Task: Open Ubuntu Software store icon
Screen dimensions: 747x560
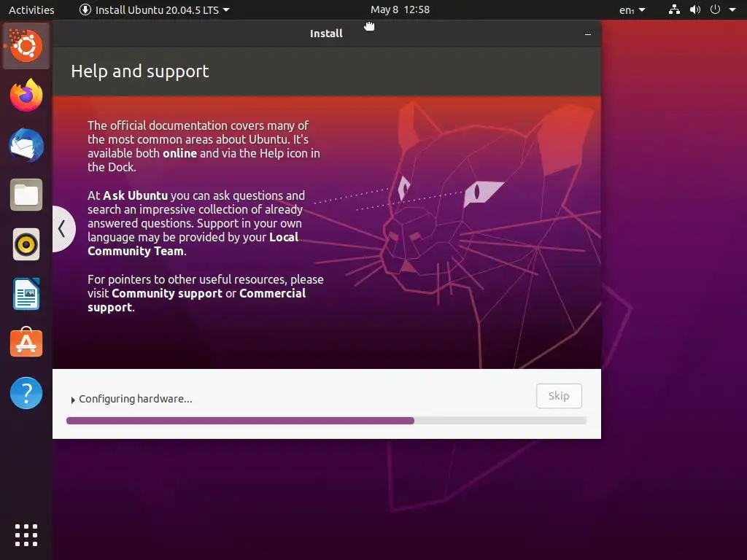Action: pos(26,343)
